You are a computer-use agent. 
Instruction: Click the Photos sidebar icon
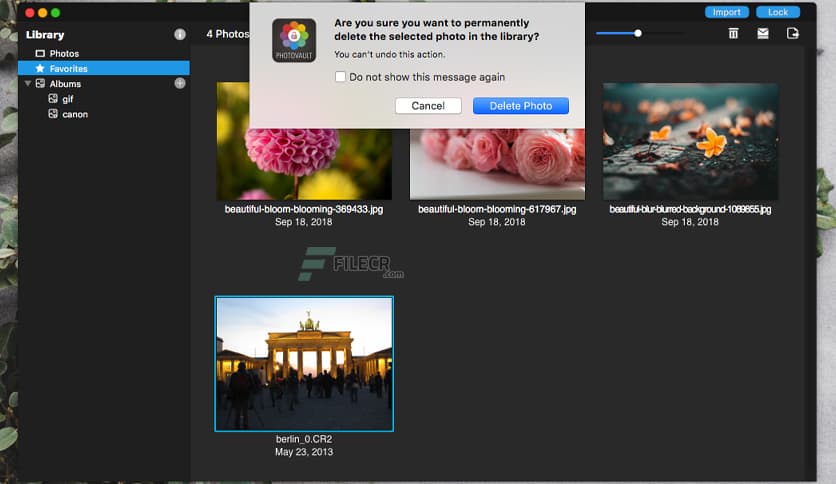[x=40, y=53]
